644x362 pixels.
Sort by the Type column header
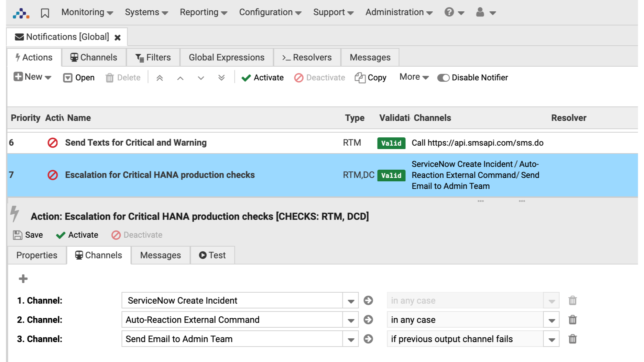point(354,118)
